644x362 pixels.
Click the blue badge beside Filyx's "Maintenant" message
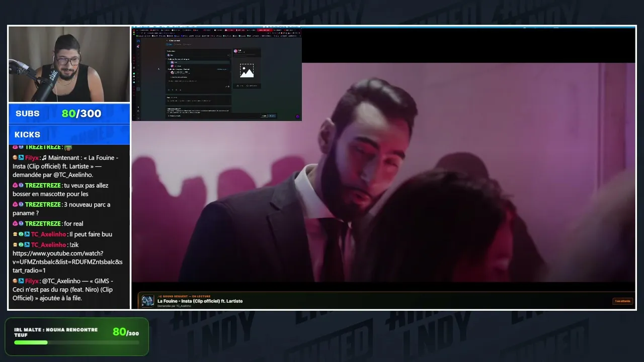click(x=21, y=158)
